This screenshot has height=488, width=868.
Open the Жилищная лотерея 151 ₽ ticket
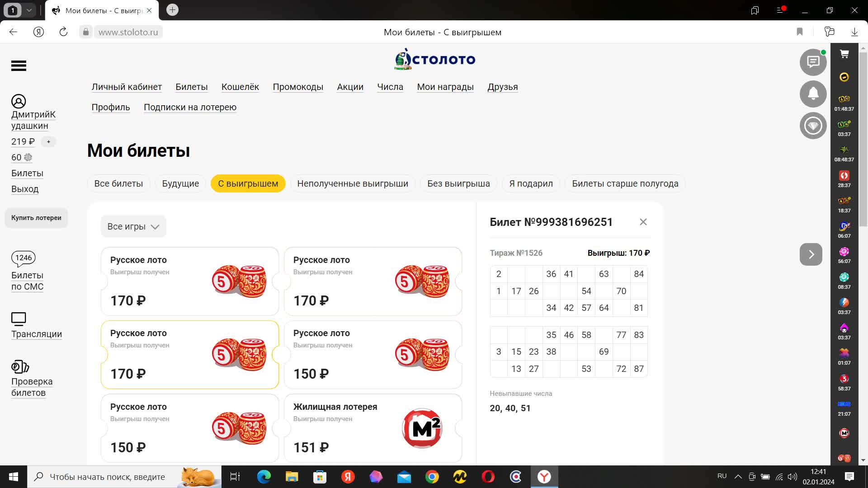tap(373, 428)
